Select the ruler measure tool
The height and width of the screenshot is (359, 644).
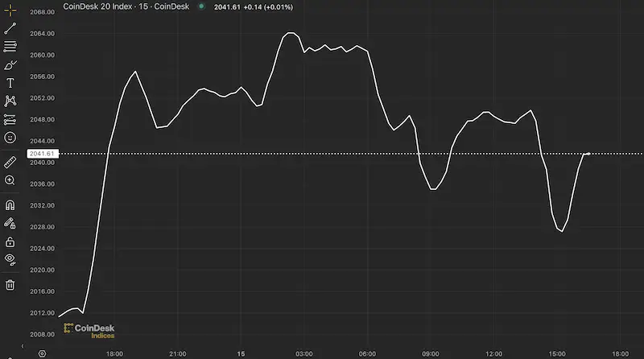(x=10, y=163)
